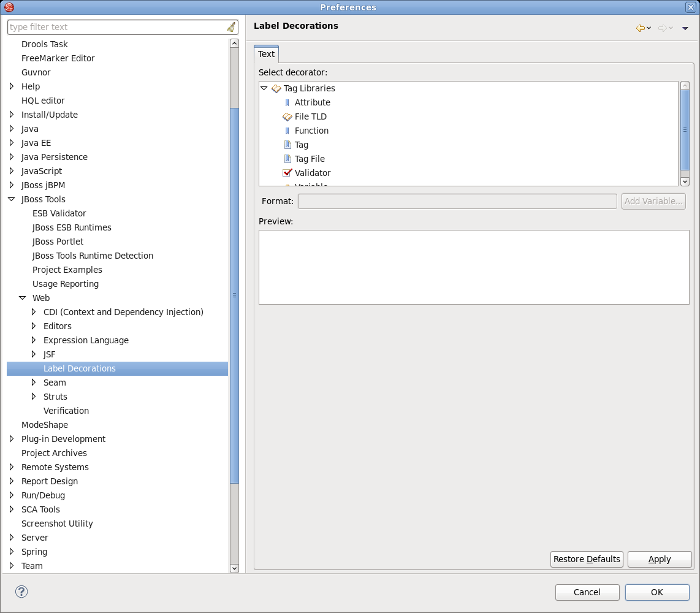Select the Validator checkmark icon
Image resolution: width=700 pixels, height=613 pixels.
pos(287,173)
